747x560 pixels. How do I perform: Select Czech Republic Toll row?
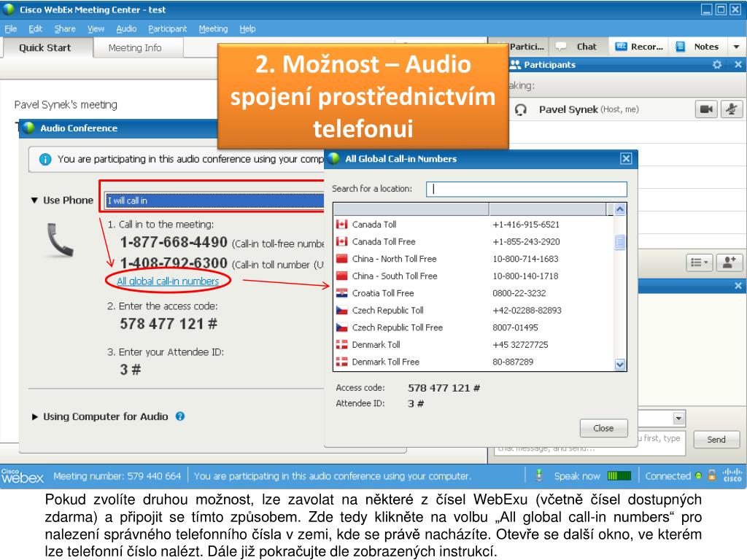point(474,310)
